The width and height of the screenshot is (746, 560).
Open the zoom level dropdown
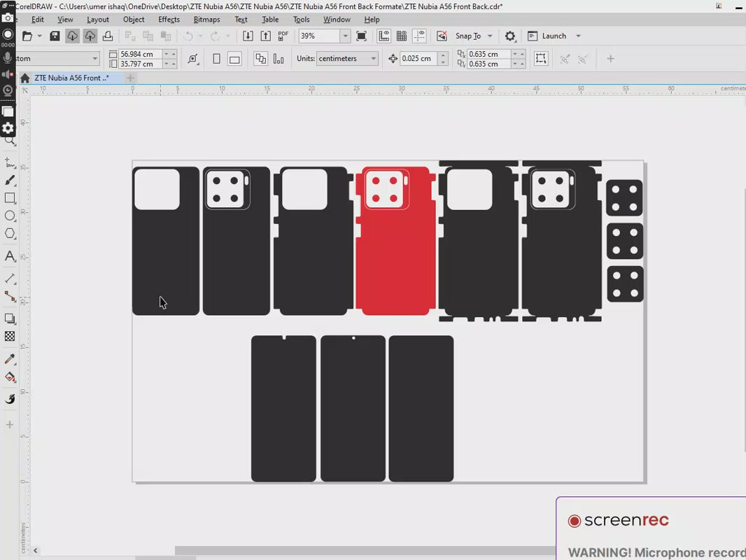(x=345, y=36)
